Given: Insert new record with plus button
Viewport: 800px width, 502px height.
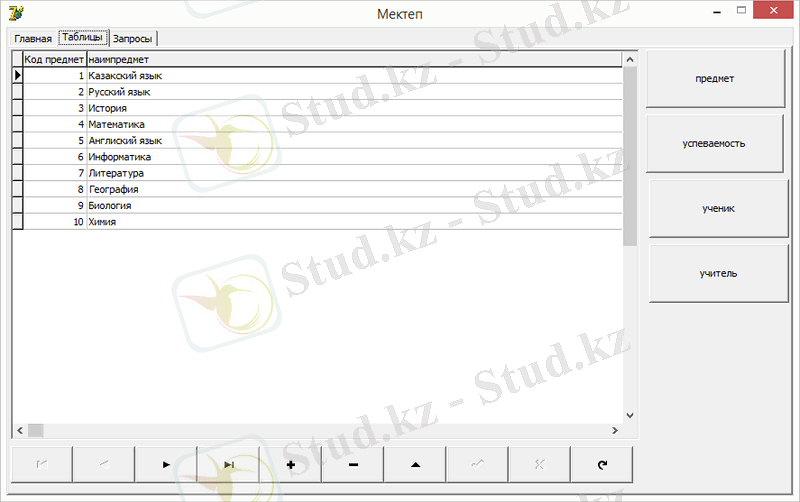Looking at the screenshot, I should point(291,464).
